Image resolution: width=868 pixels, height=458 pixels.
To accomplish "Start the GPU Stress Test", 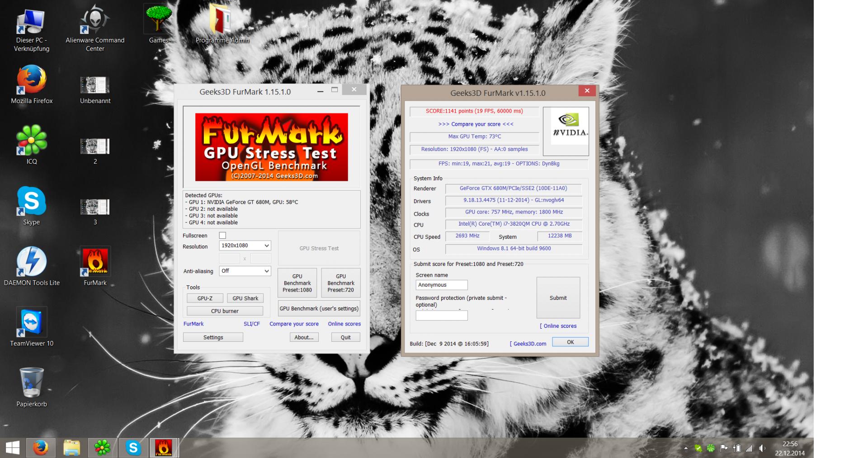I will 319,248.
